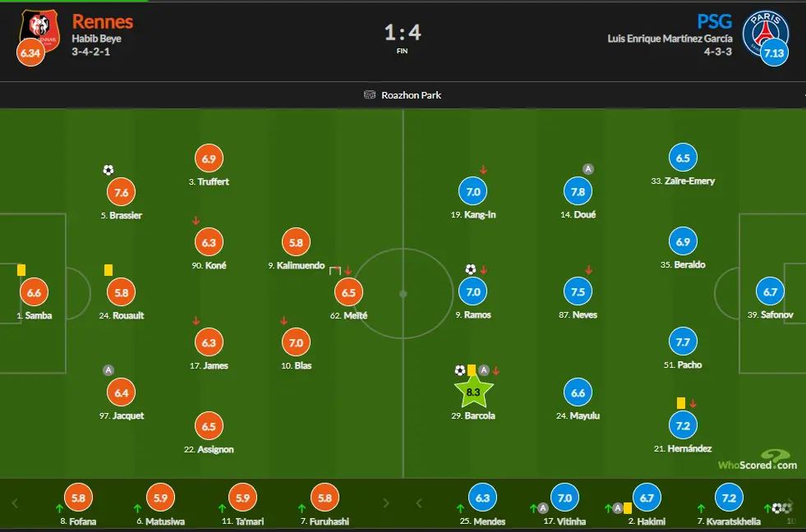Click Rennes team average rating 6.34 badge

click(x=31, y=53)
